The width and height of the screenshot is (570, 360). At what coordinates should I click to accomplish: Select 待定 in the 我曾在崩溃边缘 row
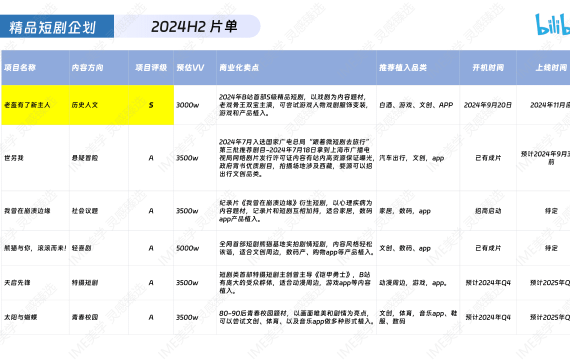coord(551,211)
